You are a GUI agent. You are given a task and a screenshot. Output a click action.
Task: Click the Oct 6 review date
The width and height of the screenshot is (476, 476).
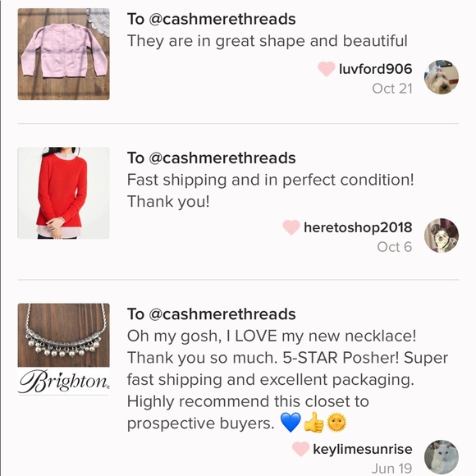(394, 247)
